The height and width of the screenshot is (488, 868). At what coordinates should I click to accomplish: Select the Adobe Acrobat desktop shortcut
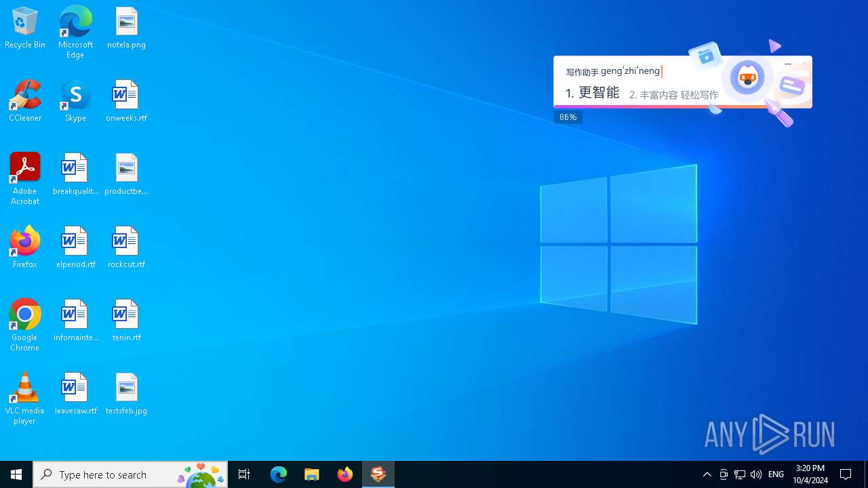(25, 179)
